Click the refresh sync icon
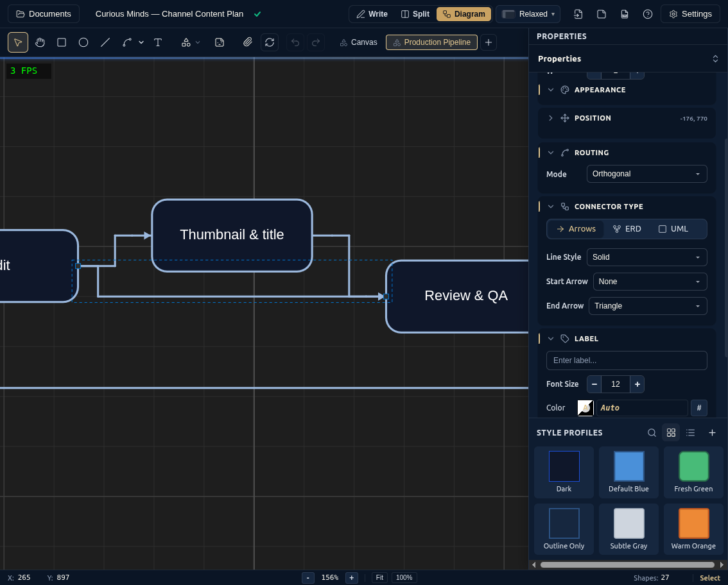728x585 pixels. [x=270, y=42]
